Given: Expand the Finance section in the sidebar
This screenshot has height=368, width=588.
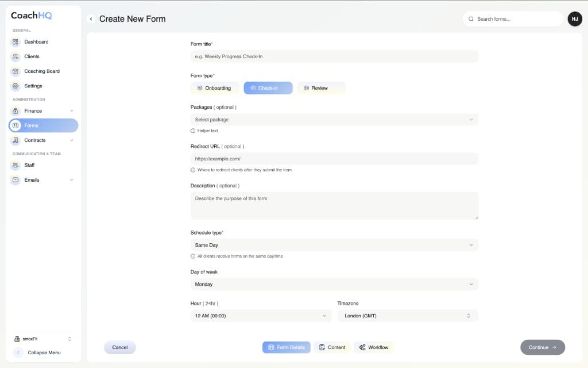Looking at the screenshot, I should pos(70,110).
